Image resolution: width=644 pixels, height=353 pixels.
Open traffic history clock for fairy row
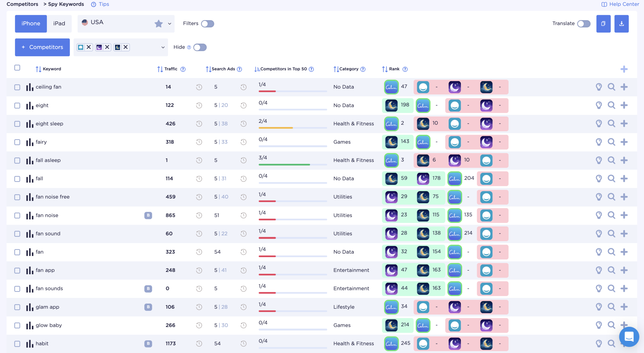tap(199, 142)
